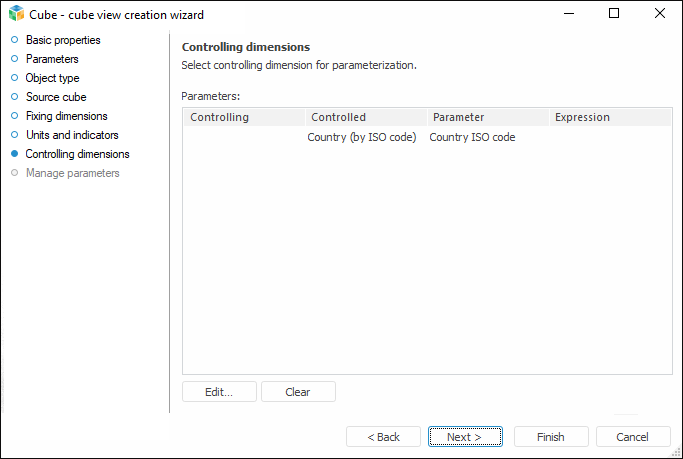Select the Country (by ISO code) row

[361, 137]
